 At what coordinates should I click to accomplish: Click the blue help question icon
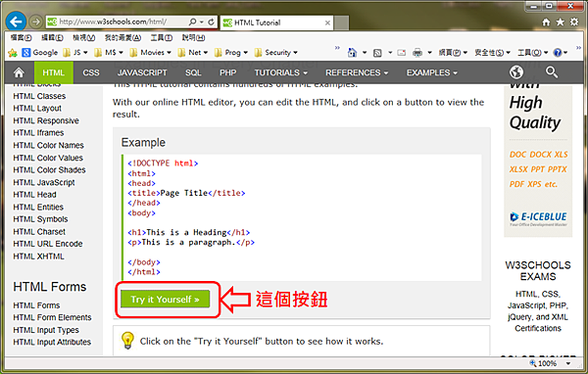pos(558,53)
